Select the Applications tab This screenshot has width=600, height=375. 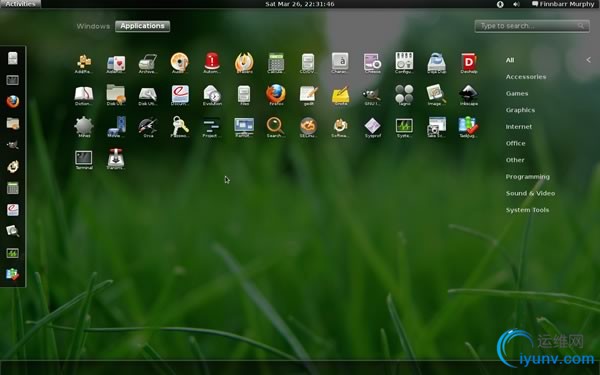click(142, 26)
